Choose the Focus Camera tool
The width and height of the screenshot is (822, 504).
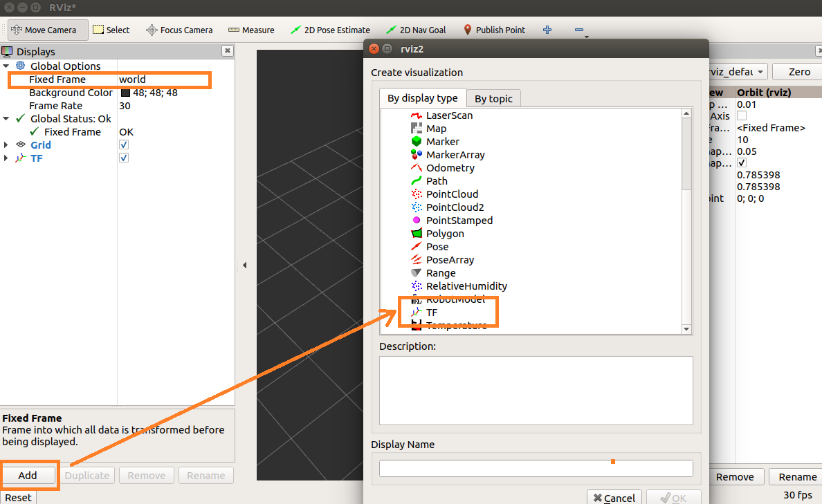click(x=179, y=30)
